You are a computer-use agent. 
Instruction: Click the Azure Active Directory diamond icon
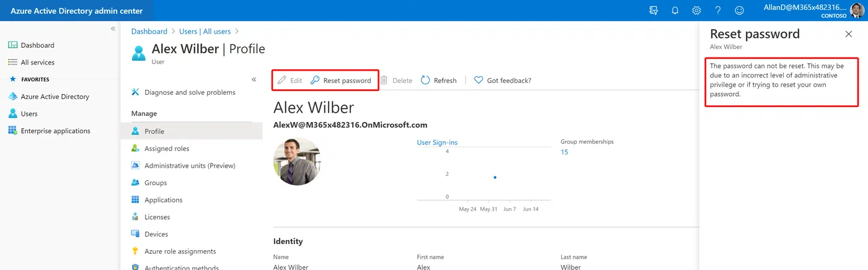pyautogui.click(x=12, y=97)
